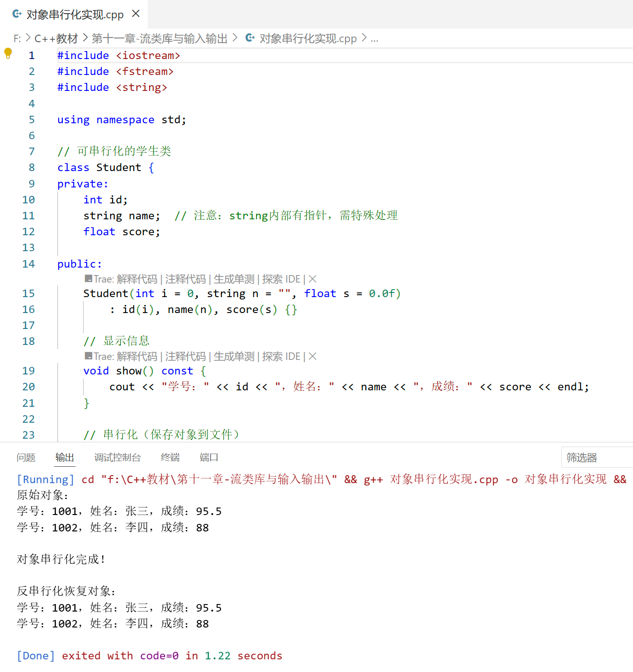Image resolution: width=633 pixels, height=672 pixels.
Task: Open the C++教材 breadcrumb folder
Action: click(x=56, y=38)
